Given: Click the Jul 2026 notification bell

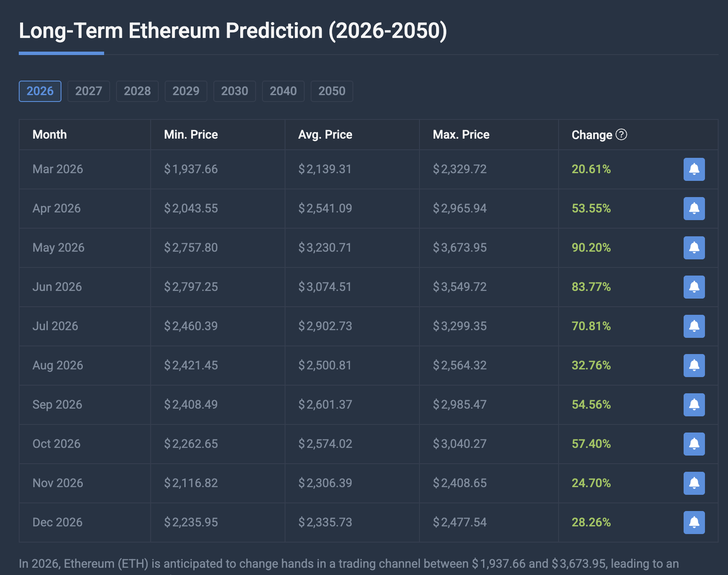Looking at the screenshot, I should click(694, 326).
